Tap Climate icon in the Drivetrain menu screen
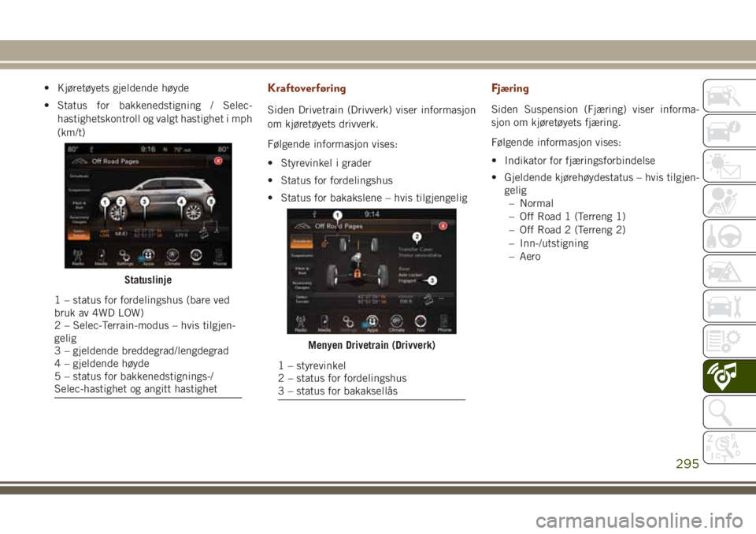 396,323
